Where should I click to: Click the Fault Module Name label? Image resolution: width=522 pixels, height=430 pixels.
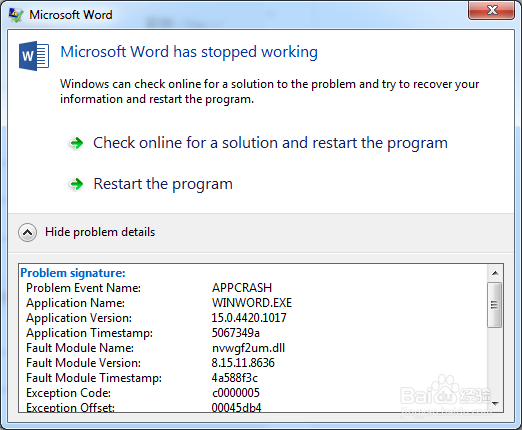click(x=80, y=348)
